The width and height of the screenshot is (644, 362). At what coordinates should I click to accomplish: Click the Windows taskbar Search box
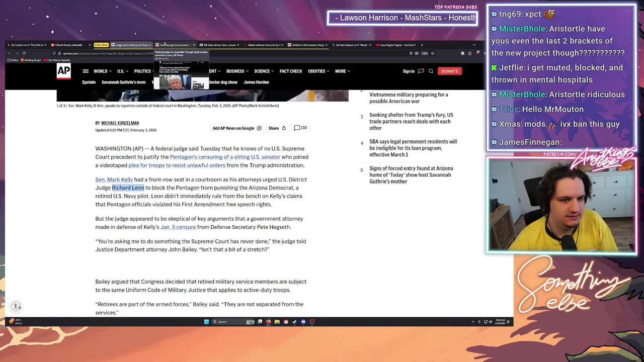[233, 322]
